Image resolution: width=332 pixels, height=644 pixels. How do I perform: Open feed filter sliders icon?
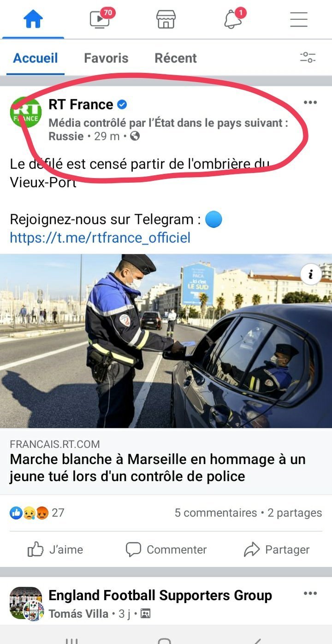coord(308,58)
